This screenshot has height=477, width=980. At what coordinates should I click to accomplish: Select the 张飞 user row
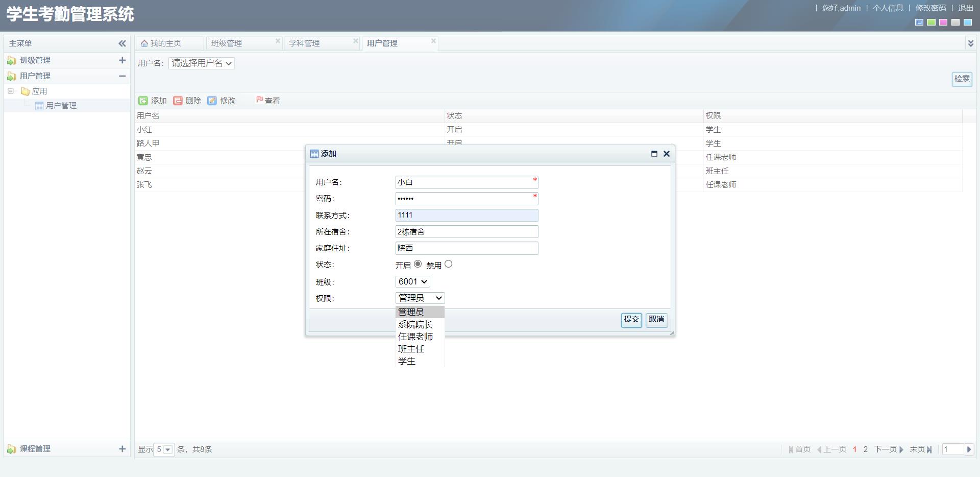tap(549, 185)
